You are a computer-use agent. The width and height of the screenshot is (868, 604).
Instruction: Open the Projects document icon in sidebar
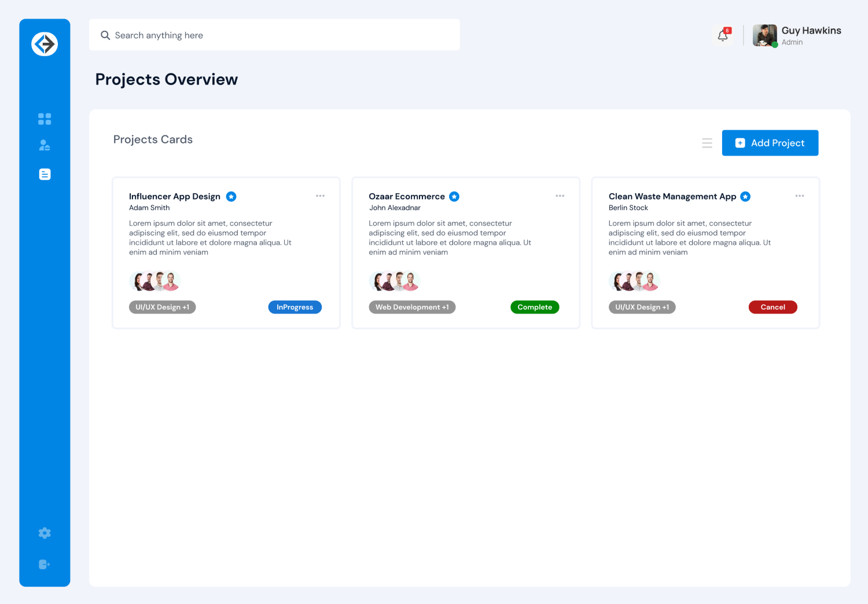click(x=44, y=174)
